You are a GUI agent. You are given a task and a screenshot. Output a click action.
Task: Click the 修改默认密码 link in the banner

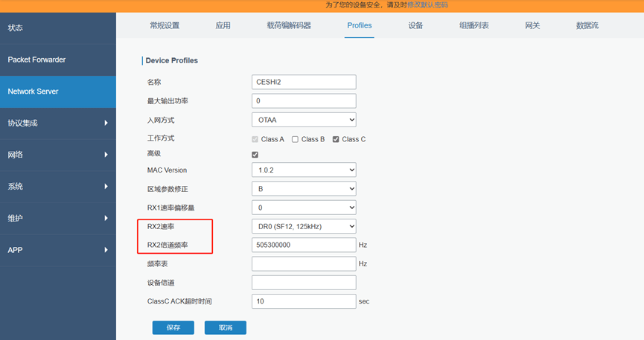coord(427,5)
